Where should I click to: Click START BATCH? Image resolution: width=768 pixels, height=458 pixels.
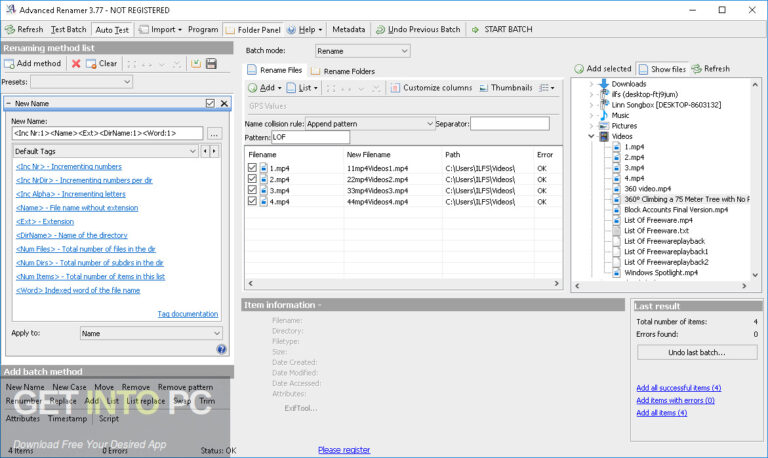pos(502,29)
